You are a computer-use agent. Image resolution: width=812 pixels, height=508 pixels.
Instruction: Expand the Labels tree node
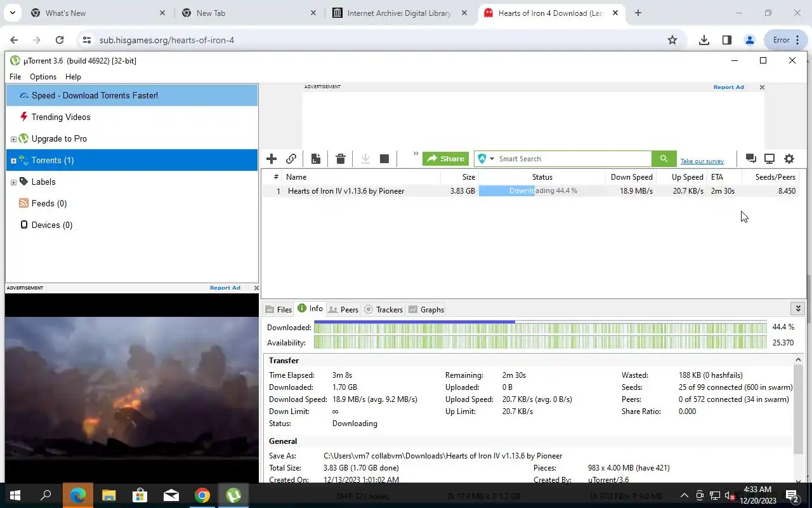13,182
